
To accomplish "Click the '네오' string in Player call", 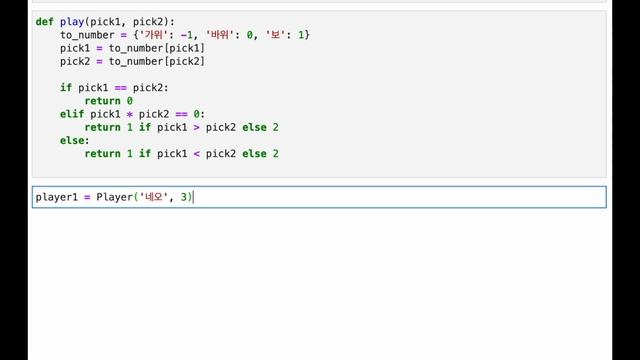I will pyautogui.click(x=154, y=197).
